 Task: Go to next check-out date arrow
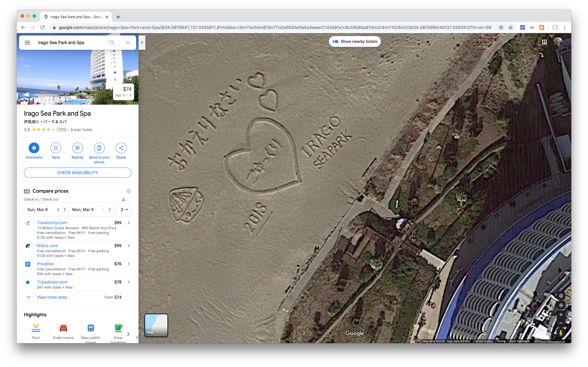(110, 209)
